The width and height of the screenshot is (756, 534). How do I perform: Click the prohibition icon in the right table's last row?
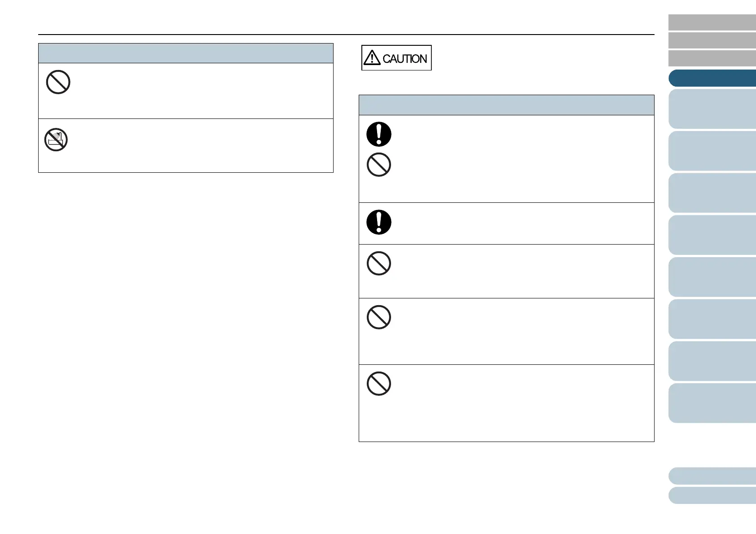pyautogui.click(x=379, y=384)
